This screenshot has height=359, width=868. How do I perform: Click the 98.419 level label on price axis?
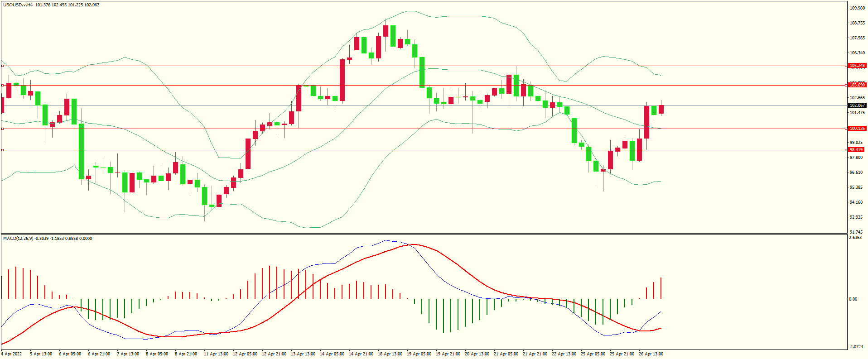[x=856, y=150]
